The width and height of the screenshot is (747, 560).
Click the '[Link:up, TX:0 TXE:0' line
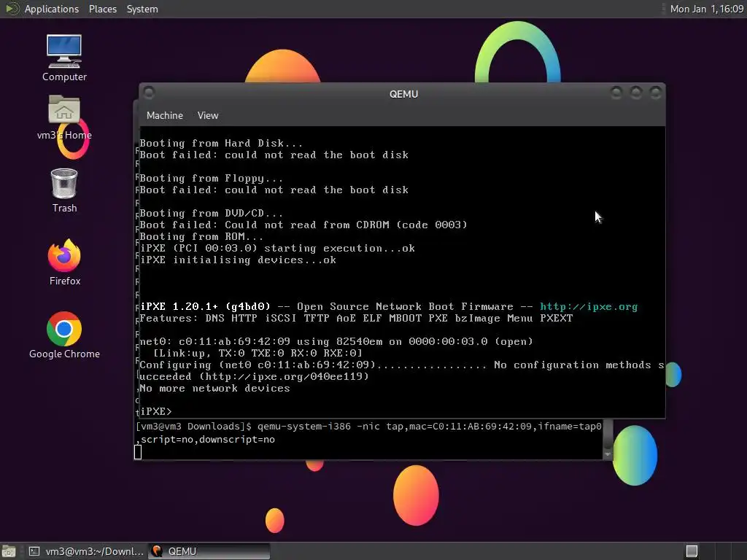click(x=258, y=354)
